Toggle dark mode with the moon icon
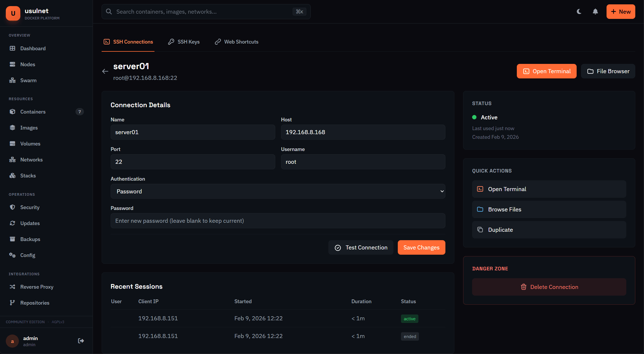 579,12
